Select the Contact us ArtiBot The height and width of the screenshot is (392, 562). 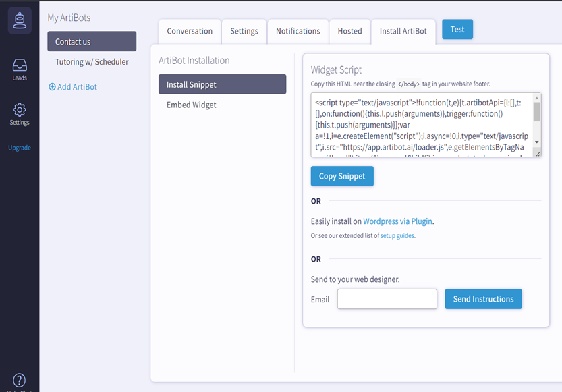click(92, 42)
